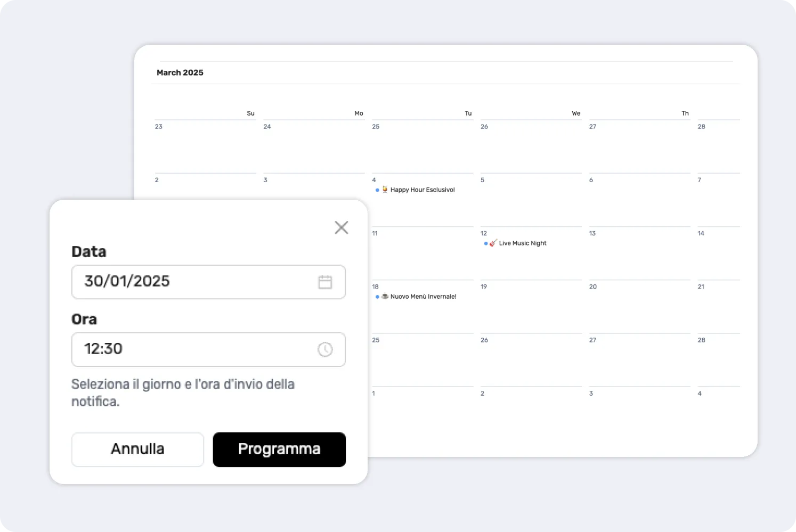Click the Annulla button
The height and width of the screenshot is (532, 796).
(137, 449)
